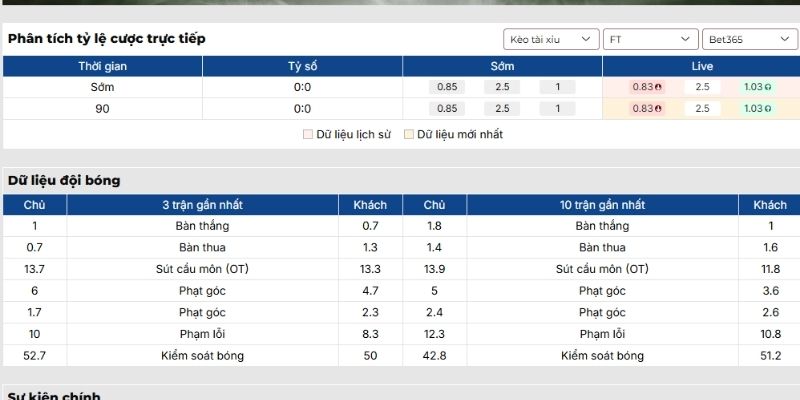Click the Dữ liệu lịch sử legend swatch
Image resolution: width=800 pixels, height=400 pixels.
(x=308, y=135)
